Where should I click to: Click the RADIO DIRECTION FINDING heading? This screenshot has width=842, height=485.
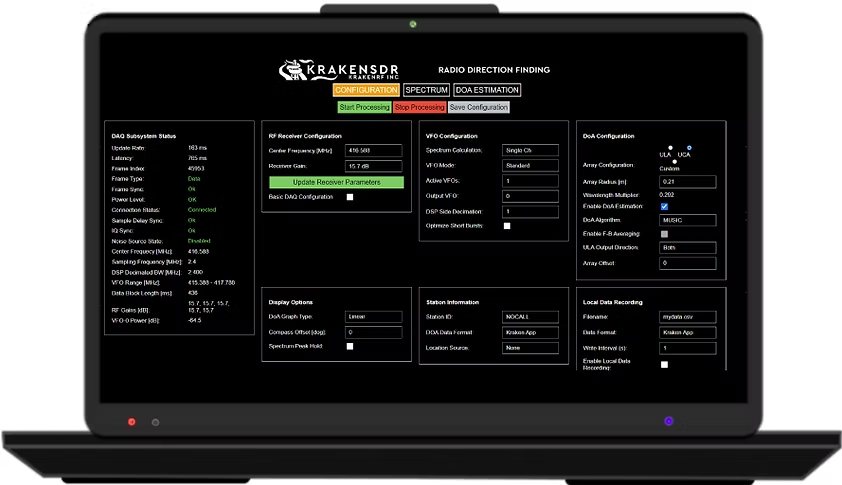(x=494, y=70)
